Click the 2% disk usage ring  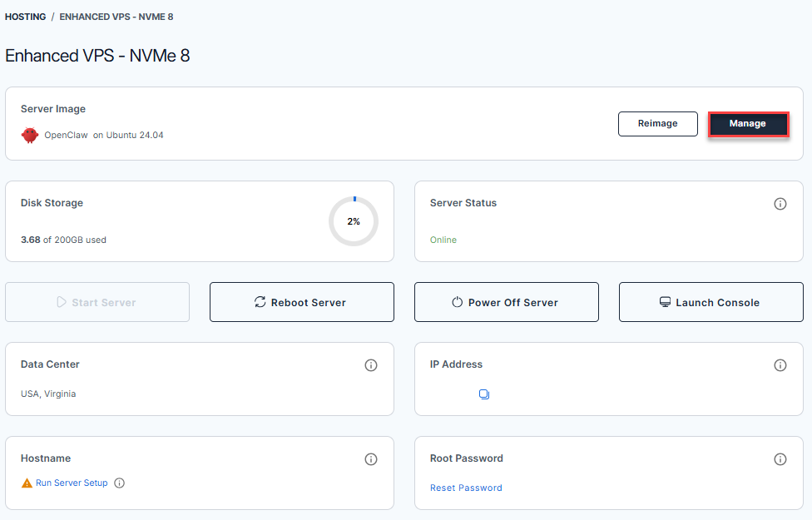(354, 221)
